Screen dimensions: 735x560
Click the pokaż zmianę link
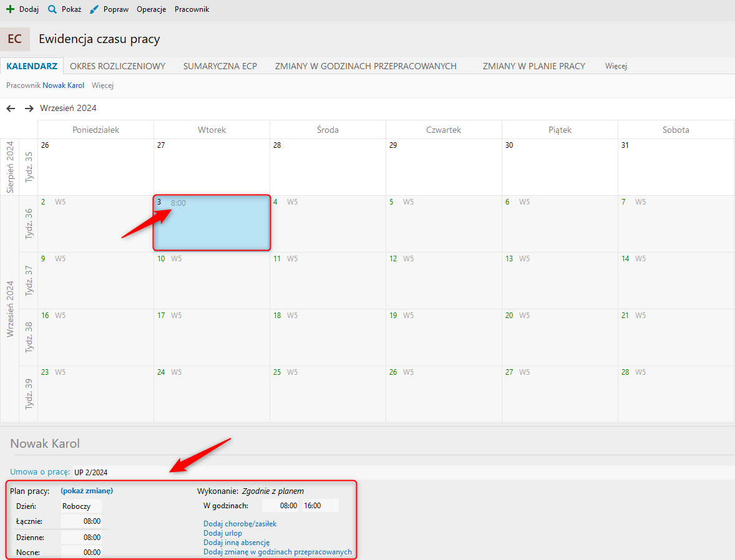(87, 491)
